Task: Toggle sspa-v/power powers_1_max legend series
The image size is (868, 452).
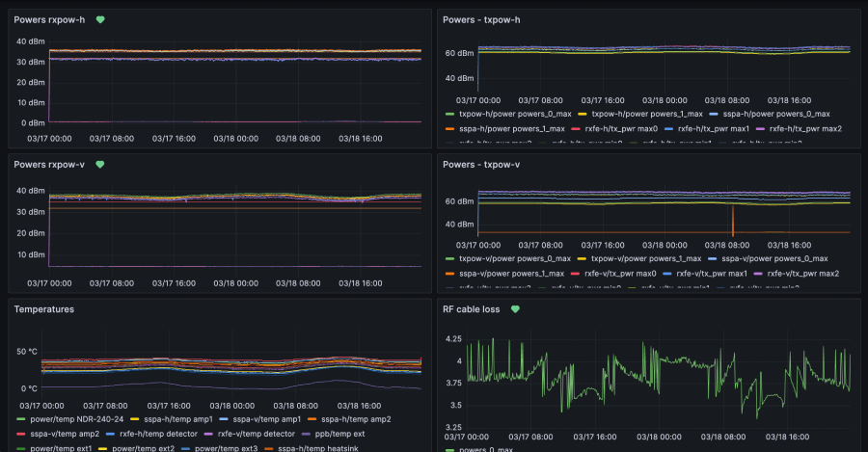Action: point(511,274)
